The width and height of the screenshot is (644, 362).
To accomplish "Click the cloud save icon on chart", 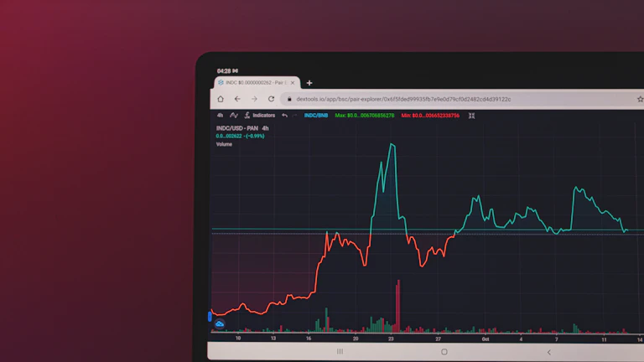I will click(220, 323).
